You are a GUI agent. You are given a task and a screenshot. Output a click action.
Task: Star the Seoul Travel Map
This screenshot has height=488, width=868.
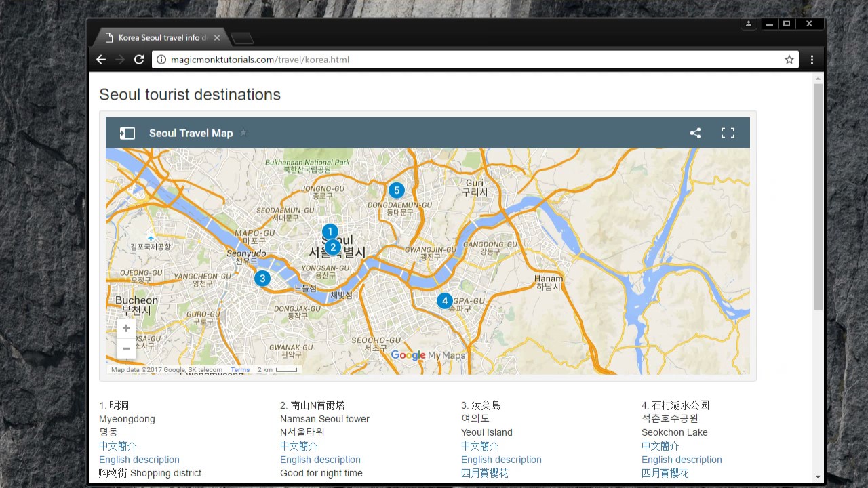(243, 133)
